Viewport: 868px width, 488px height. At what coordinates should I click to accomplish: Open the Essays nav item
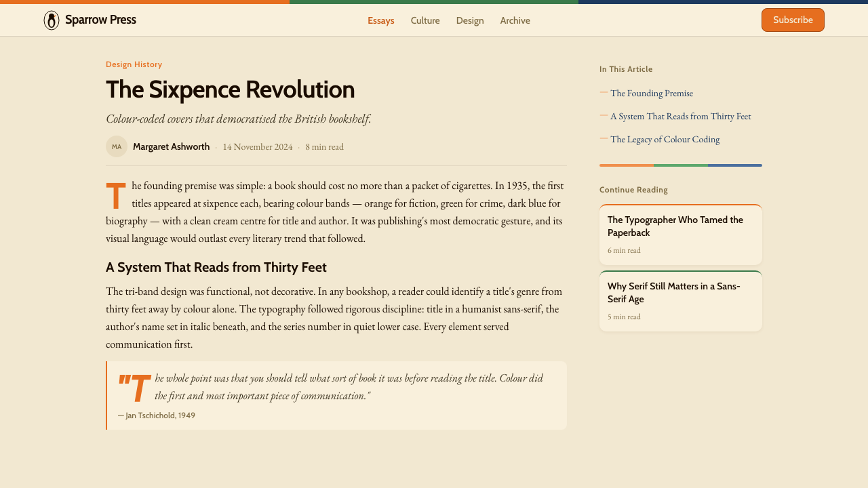[381, 20]
